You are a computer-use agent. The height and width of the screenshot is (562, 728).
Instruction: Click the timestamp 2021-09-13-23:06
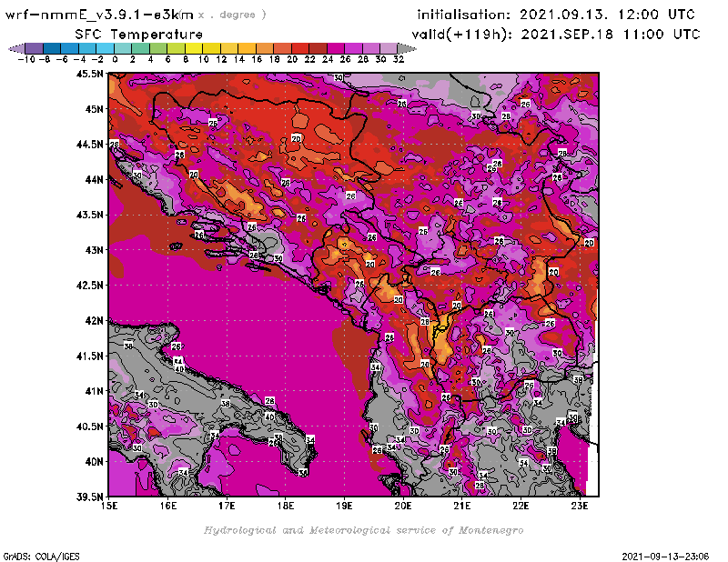coord(665,556)
